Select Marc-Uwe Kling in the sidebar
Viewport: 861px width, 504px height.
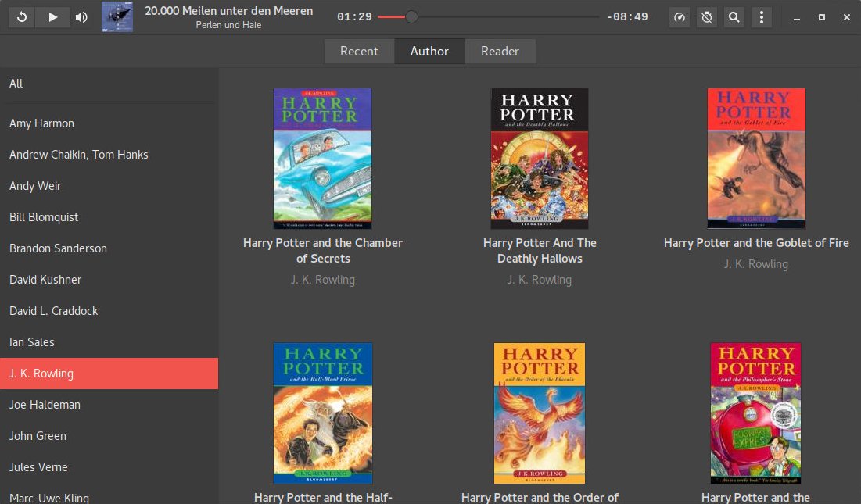tap(109, 495)
